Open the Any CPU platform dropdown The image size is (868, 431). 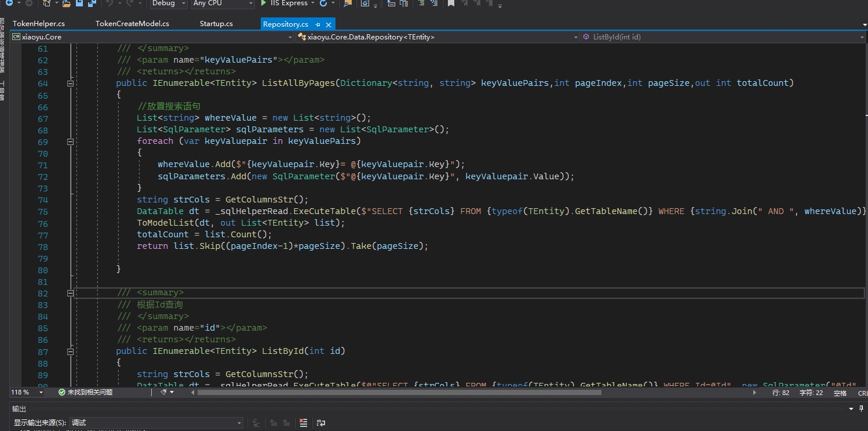223,3
